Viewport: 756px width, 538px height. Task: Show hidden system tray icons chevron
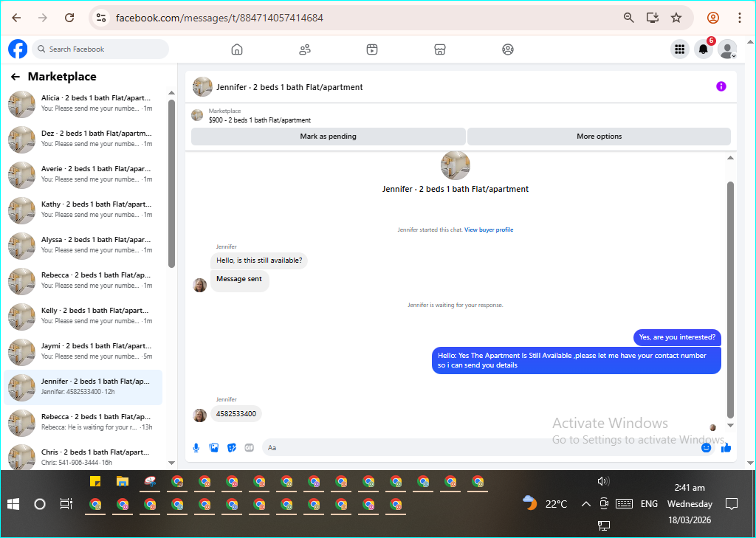pos(585,504)
